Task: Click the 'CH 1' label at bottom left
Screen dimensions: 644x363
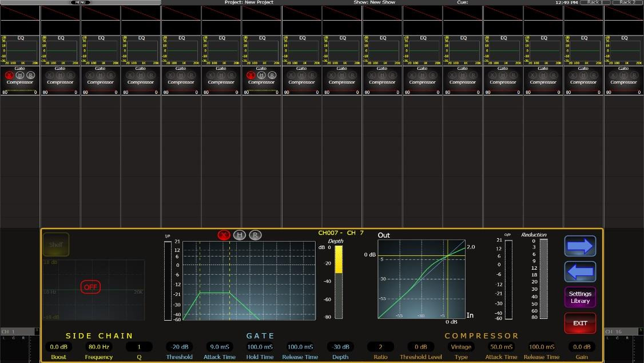Action: point(8,332)
